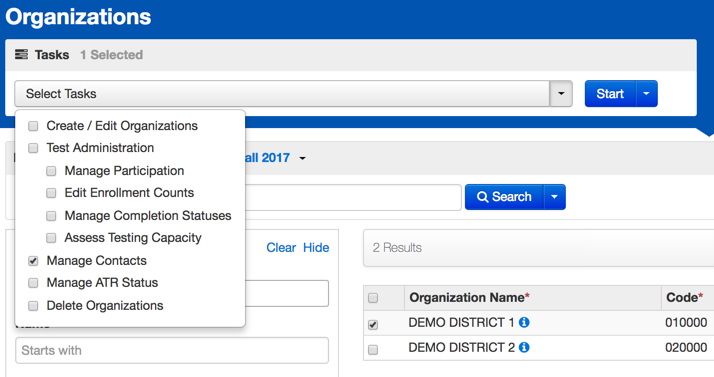Uncheck the DEMO DISTRICT 1 row checkbox
This screenshot has height=377, width=714.
point(373,325)
